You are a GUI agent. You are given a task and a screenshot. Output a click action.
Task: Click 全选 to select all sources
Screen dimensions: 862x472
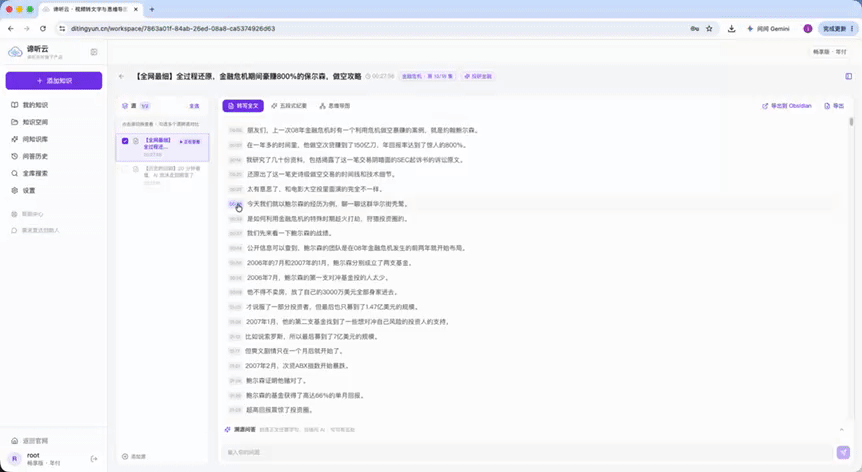194,106
